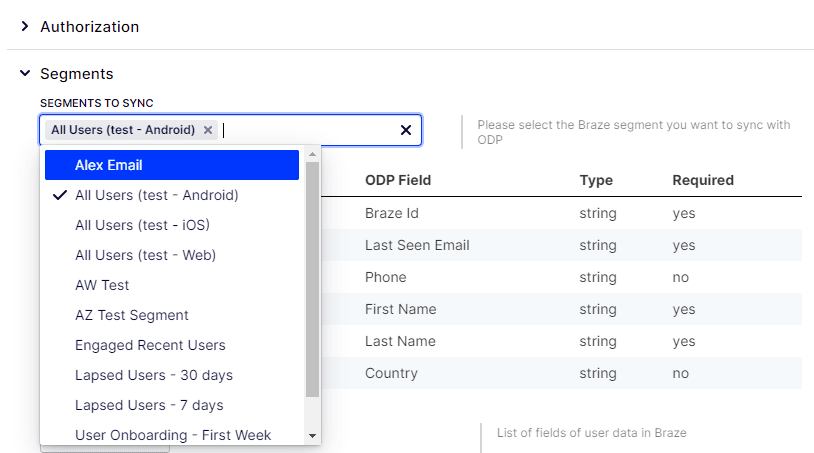814x453 pixels.
Task: Select AW Test from the list
Action: [x=102, y=285]
